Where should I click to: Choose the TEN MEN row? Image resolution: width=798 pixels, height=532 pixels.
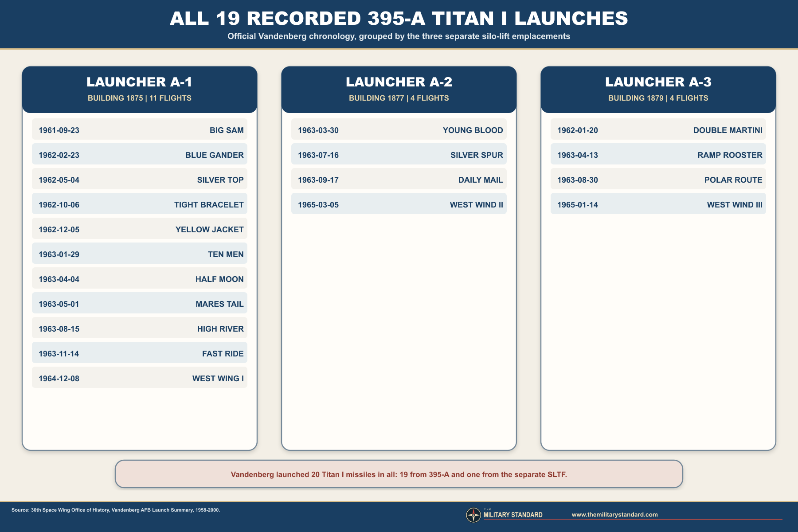tap(140, 253)
